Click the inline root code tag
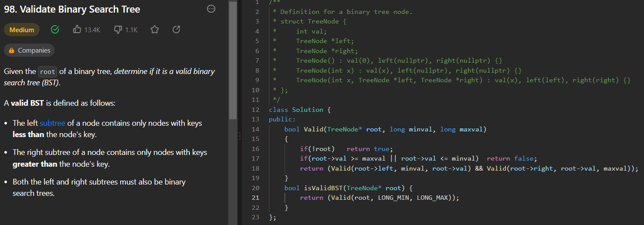The image size is (644, 225). [48, 72]
